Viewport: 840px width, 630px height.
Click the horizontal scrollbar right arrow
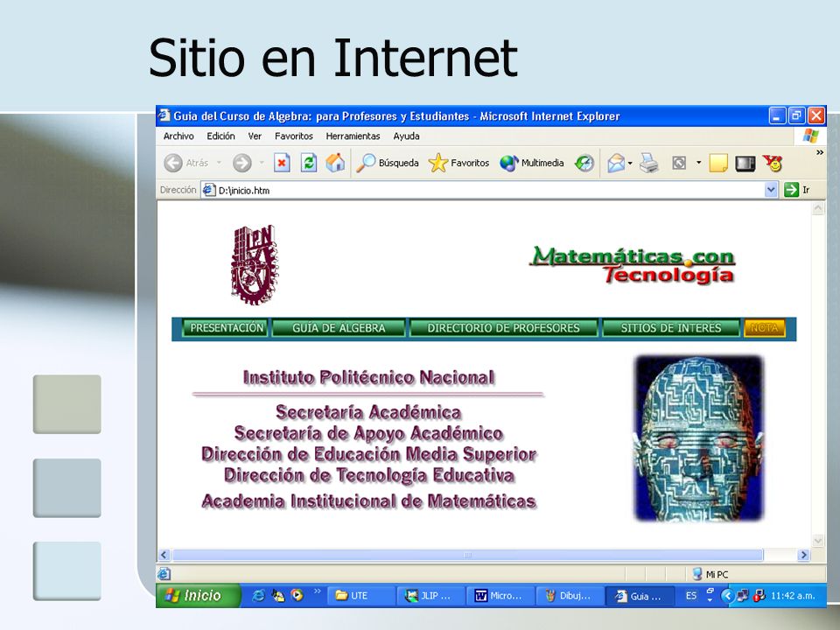(803, 555)
